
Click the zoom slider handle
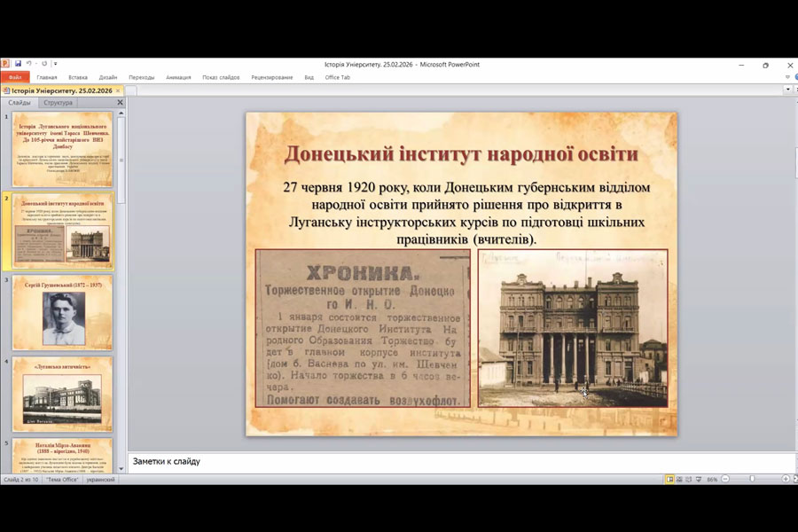(752, 479)
